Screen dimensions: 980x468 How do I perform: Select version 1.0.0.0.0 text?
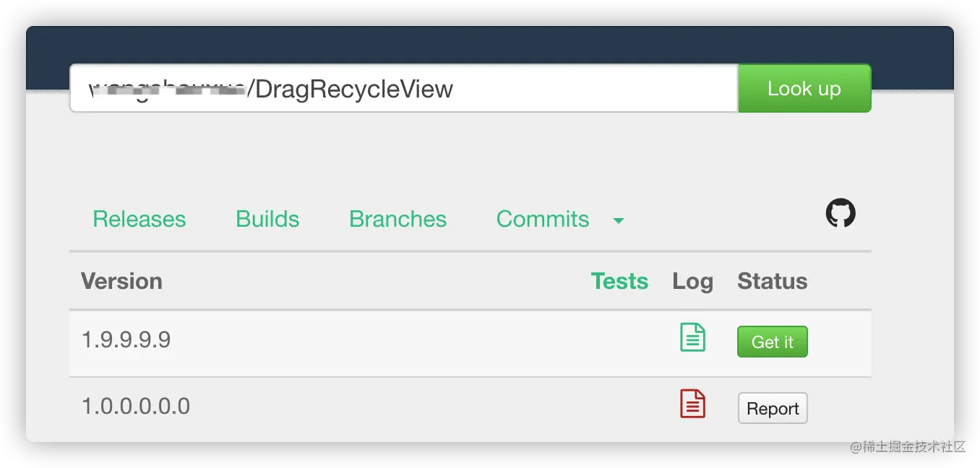(x=136, y=406)
